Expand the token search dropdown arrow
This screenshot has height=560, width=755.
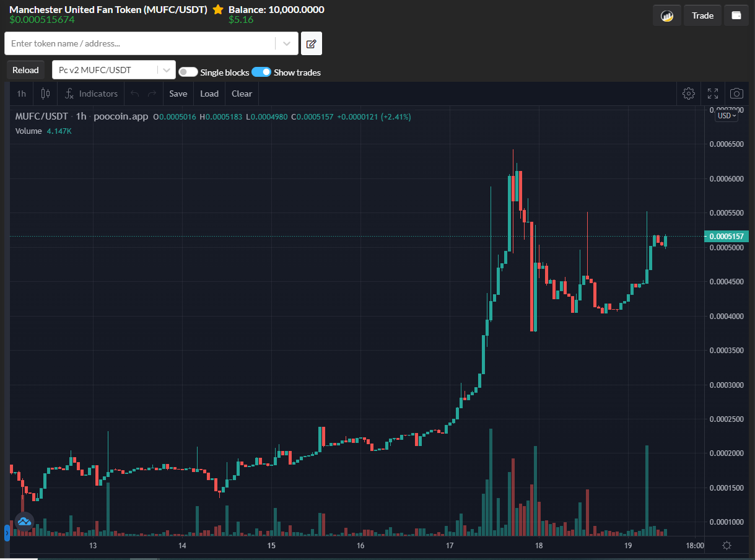click(x=287, y=43)
